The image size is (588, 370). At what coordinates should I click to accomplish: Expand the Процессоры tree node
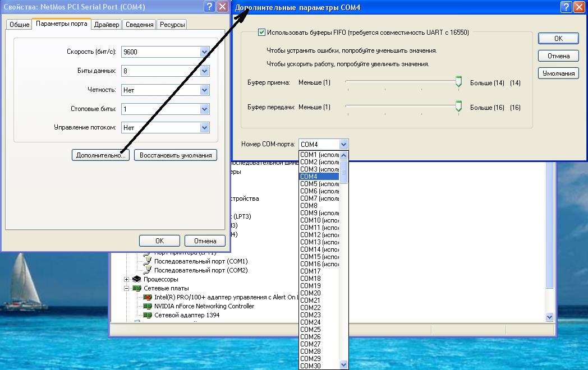[x=126, y=279]
